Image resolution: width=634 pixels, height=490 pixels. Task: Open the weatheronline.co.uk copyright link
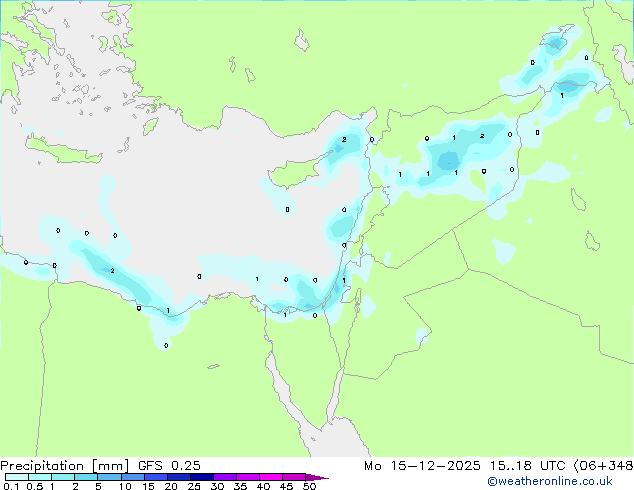(549, 481)
